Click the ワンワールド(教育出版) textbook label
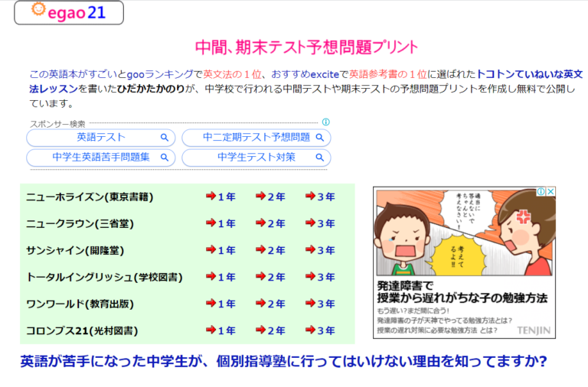This screenshot has height=387, width=588. click(80, 304)
